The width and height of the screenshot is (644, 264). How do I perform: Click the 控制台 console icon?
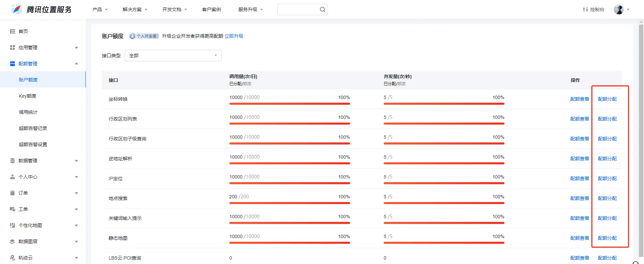(x=585, y=9)
